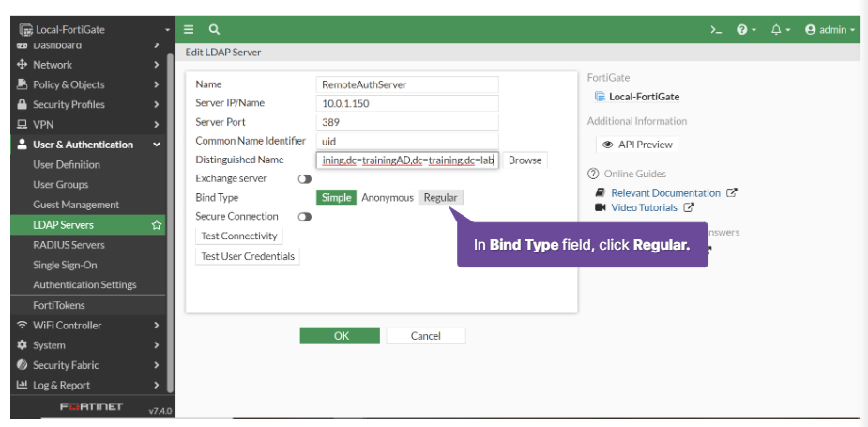The width and height of the screenshot is (868, 427).
Task: Click the Log & Report chart icon
Action: tap(23, 385)
